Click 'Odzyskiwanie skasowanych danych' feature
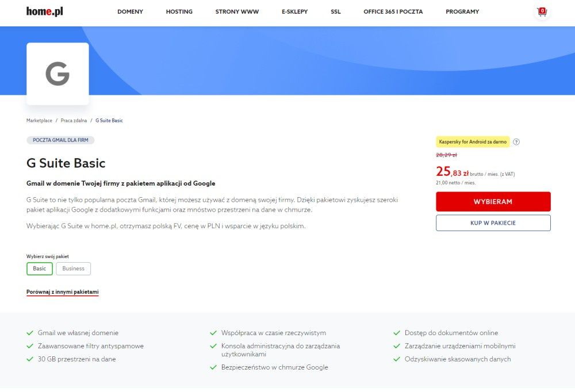Screen dimensions: 575x392 tap(458, 359)
